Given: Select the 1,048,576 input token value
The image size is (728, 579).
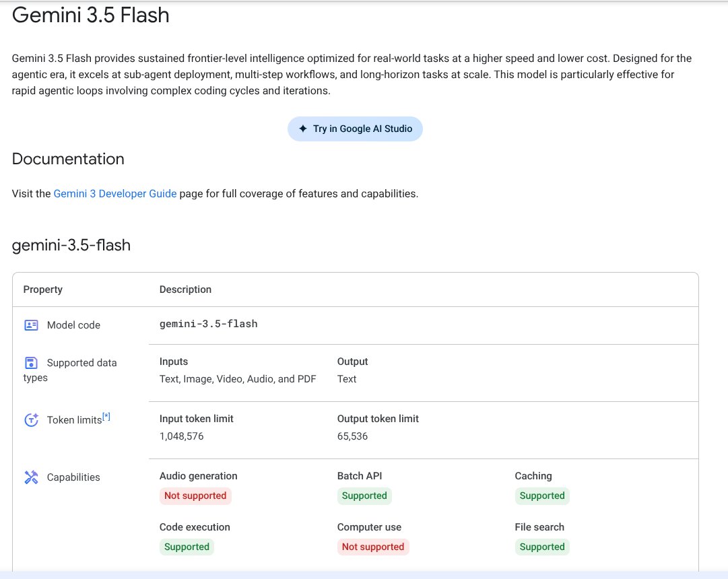Looking at the screenshot, I should [182, 436].
